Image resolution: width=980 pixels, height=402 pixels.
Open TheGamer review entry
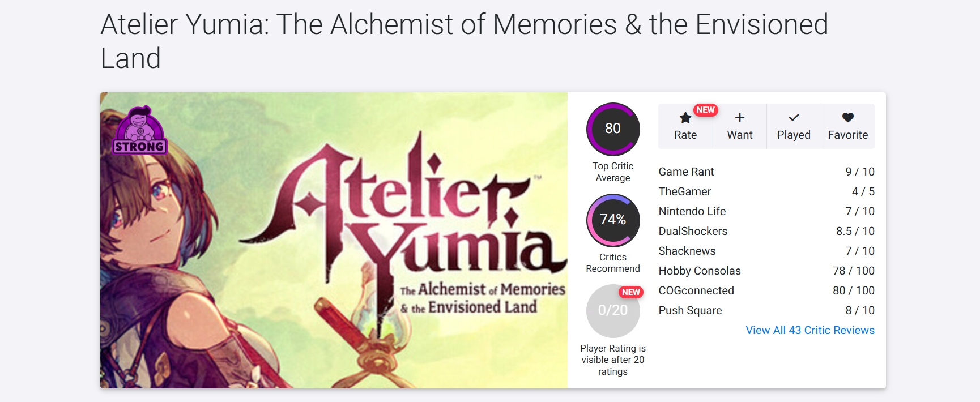click(684, 191)
